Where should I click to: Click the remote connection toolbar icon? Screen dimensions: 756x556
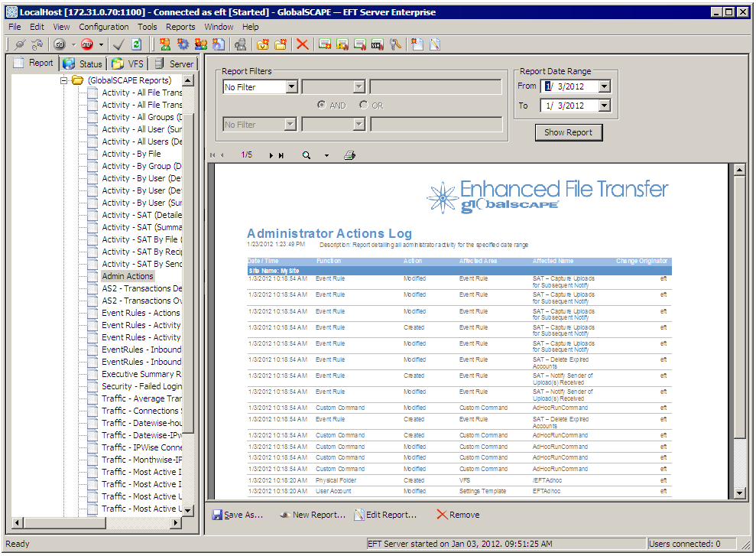click(x=37, y=44)
